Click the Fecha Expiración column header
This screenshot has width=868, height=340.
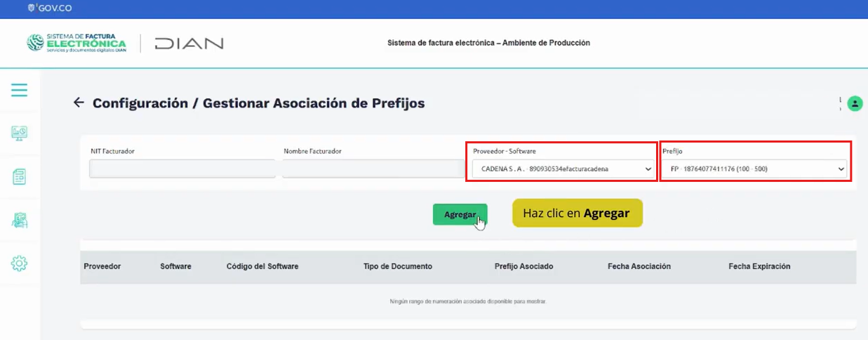[x=759, y=266]
